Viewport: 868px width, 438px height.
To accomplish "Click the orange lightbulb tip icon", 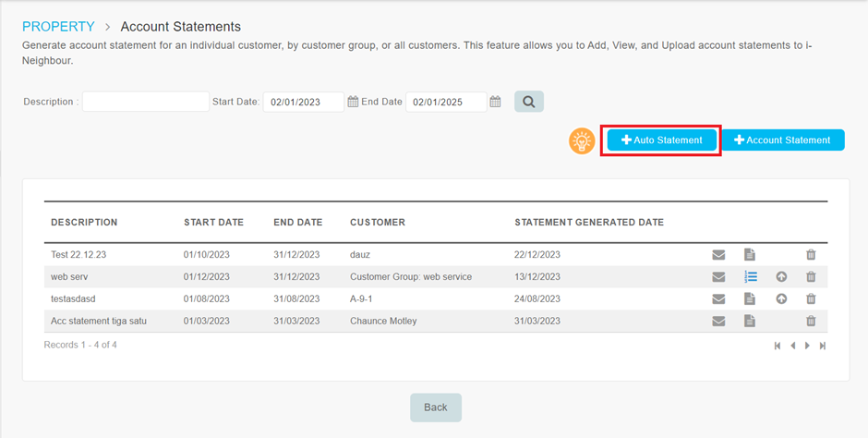I will [582, 140].
